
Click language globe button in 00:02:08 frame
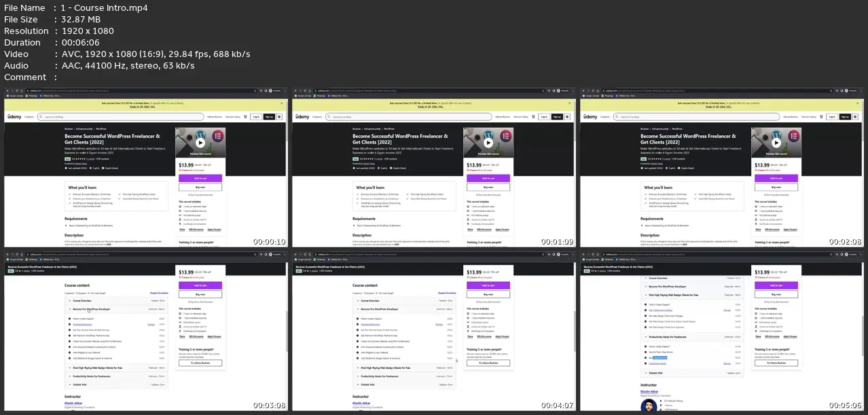pyautogui.click(x=854, y=117)
